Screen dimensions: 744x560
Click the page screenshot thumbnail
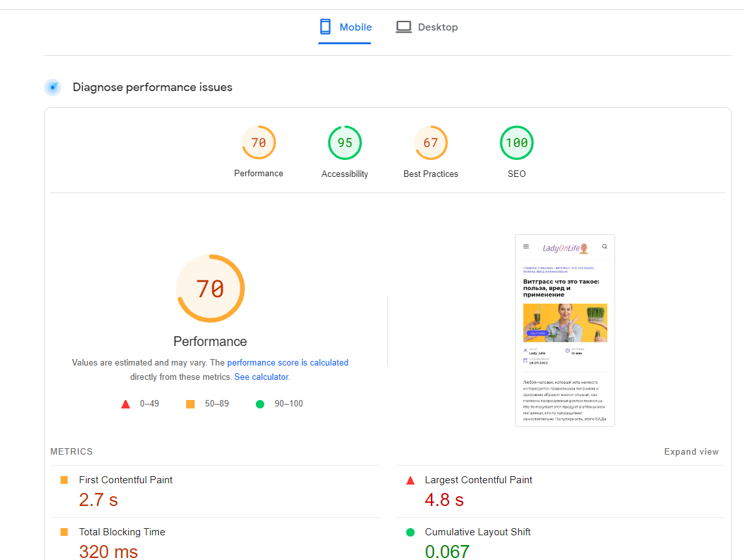[x=564, y=330]
